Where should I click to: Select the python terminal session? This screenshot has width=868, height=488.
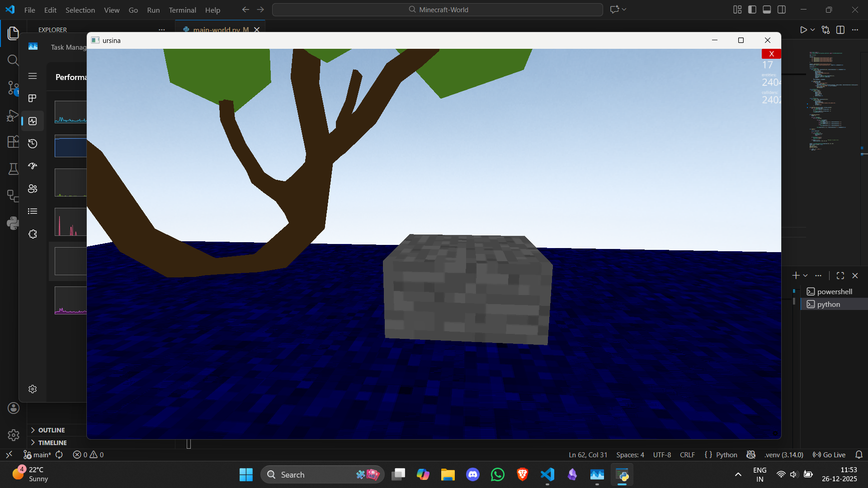[828, 304]
